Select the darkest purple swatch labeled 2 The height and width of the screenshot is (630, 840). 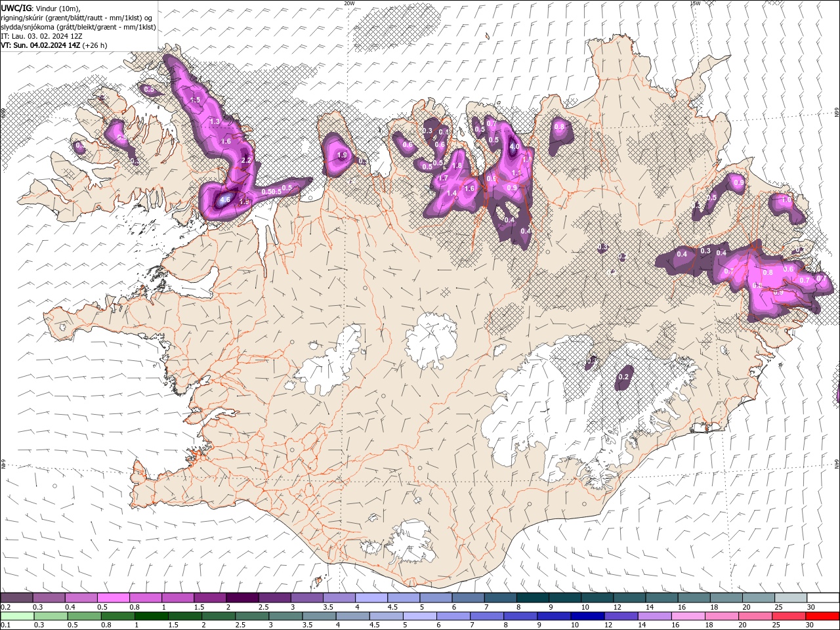coord(242,598)
